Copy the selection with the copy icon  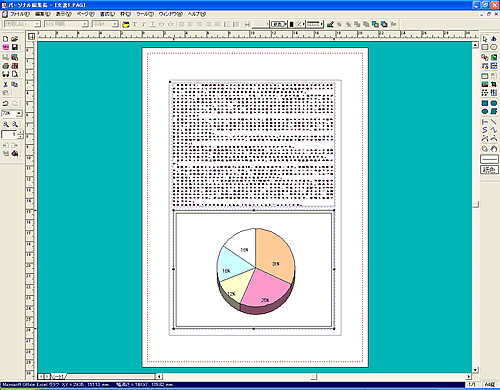(15, 84)
